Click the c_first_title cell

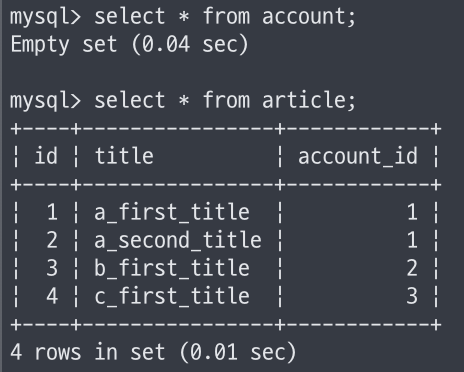(x=172, y=296)
